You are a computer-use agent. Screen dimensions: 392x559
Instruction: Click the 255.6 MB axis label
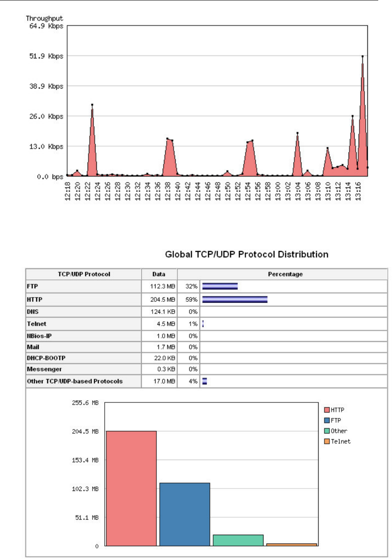coord(85,403)
